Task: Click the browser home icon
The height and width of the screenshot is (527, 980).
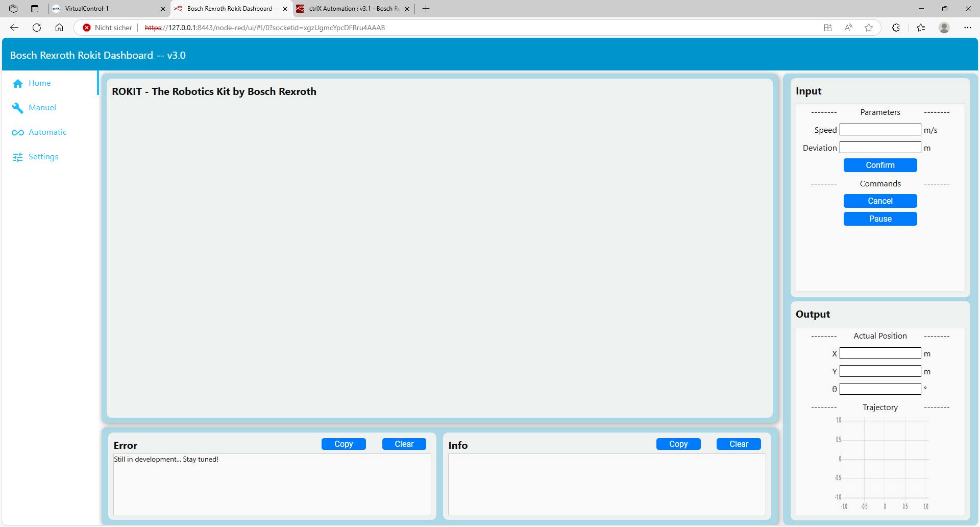Action: pyautogui.click(x=59, y=28)
